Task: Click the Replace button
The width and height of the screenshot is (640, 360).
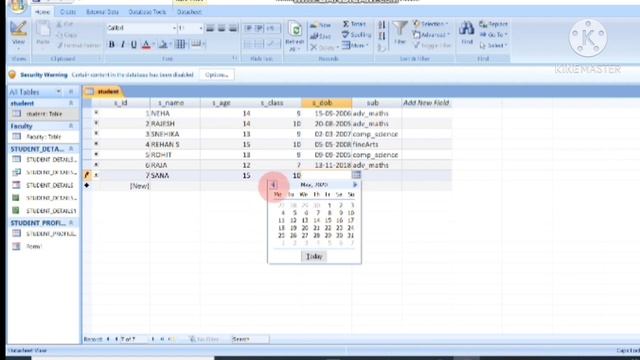Action: coord(493,24)
